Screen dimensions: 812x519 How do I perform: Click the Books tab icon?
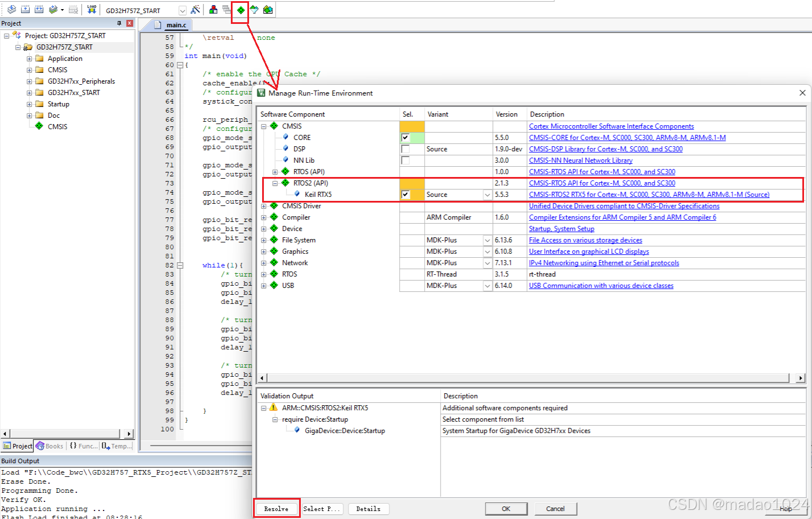pos(40,446)
